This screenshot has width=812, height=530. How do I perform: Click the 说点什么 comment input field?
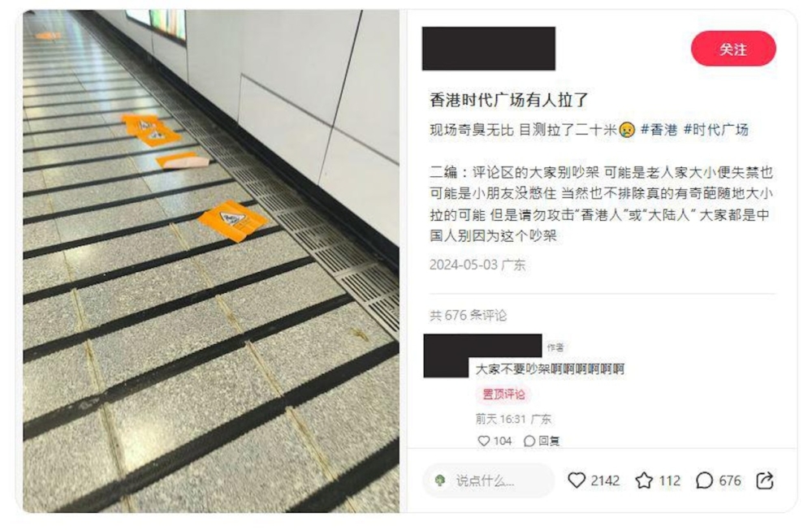coord(488,480)
